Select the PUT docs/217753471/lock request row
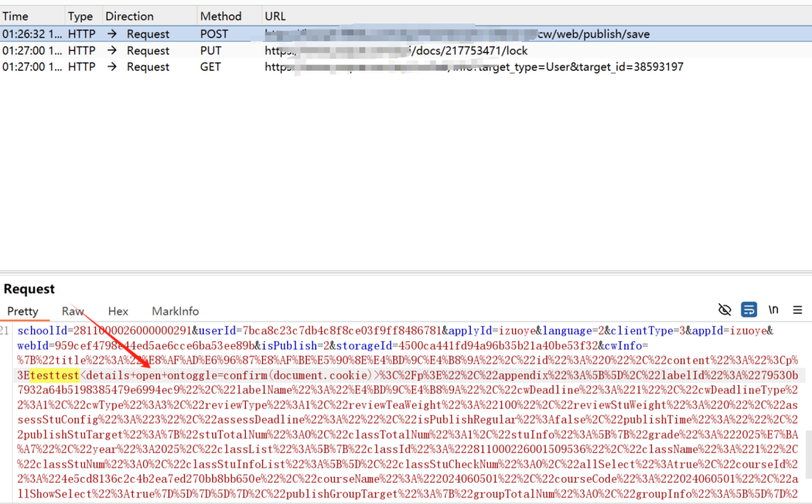The height and width of the screenshot is (504, 812). click(406, 51)
